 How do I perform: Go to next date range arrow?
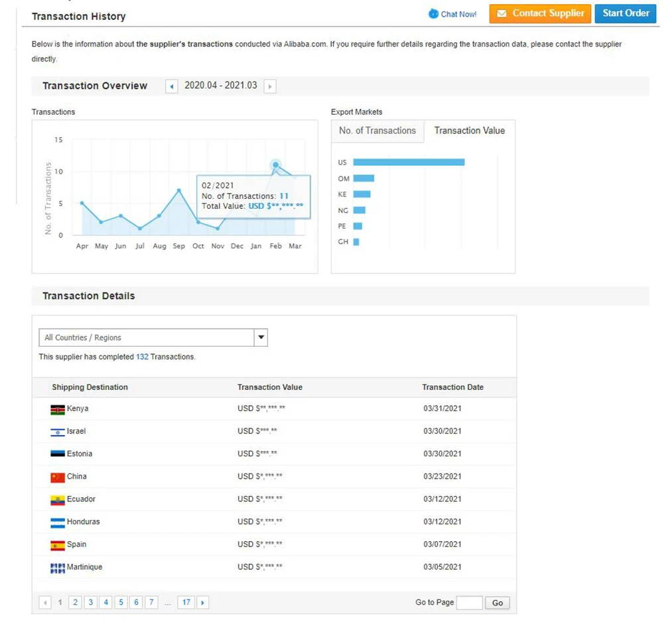[x=269, y=86]
